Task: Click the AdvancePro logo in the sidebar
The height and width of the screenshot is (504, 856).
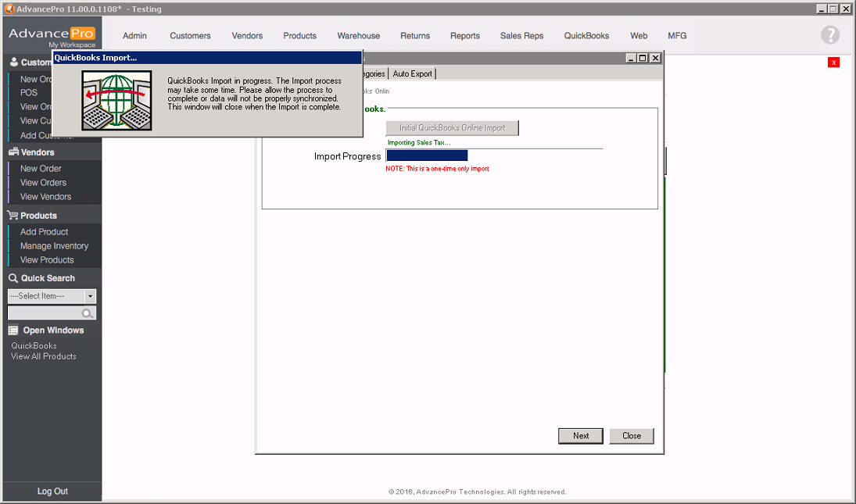Action: coord(52,34)
